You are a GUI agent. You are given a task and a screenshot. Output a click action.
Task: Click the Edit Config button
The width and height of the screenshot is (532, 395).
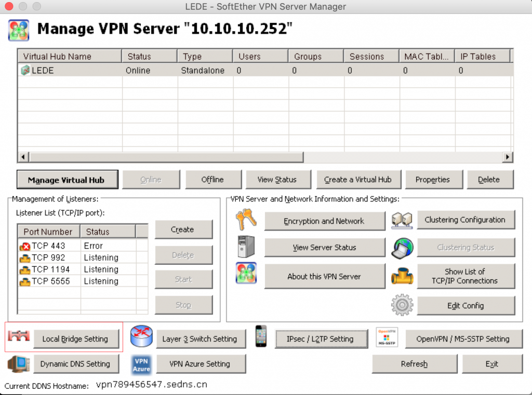click(466, 306)
